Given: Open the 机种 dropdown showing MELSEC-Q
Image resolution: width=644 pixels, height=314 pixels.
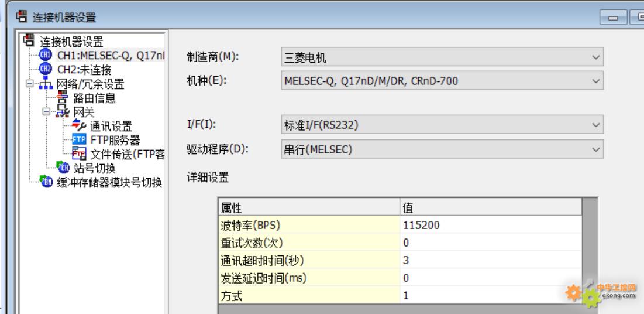Looking at the screenshot, I should pyautogui.click(x=442, y=81).
